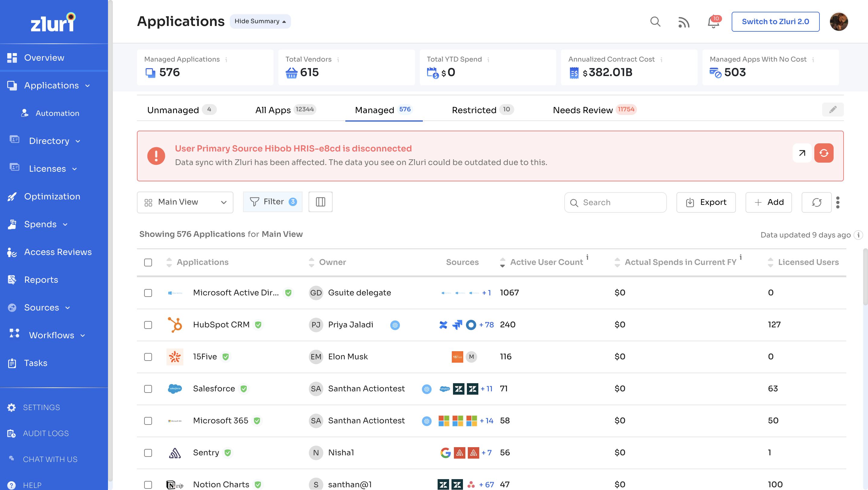The height and width of the screenshot is (490, 868).
Task: Export the applications list
Action: coord(706,202)
